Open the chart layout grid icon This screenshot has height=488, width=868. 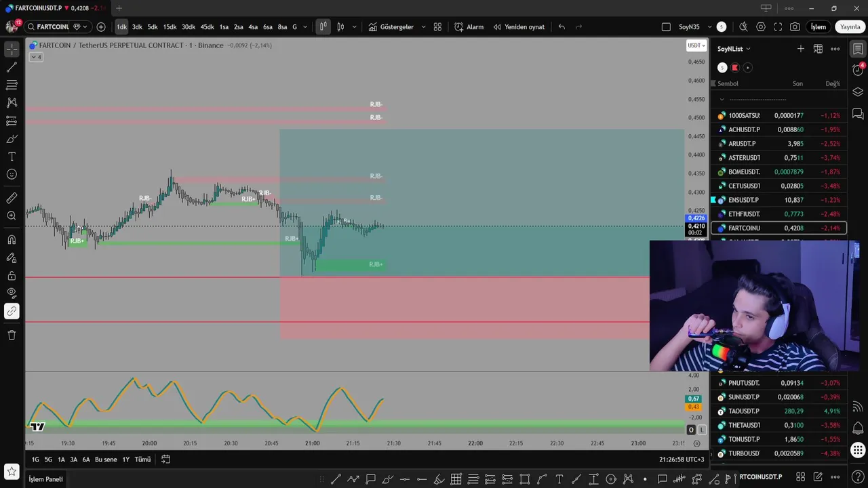[x=437, y=27]
